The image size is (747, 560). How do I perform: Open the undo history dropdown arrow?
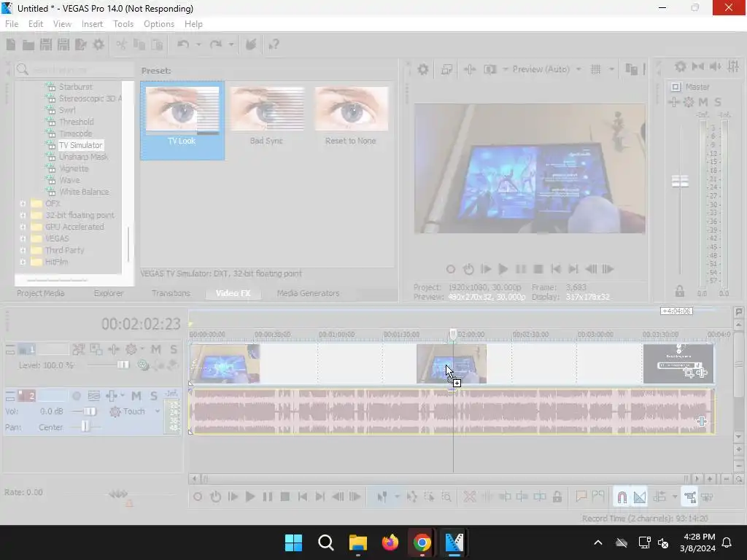point(198,44)
